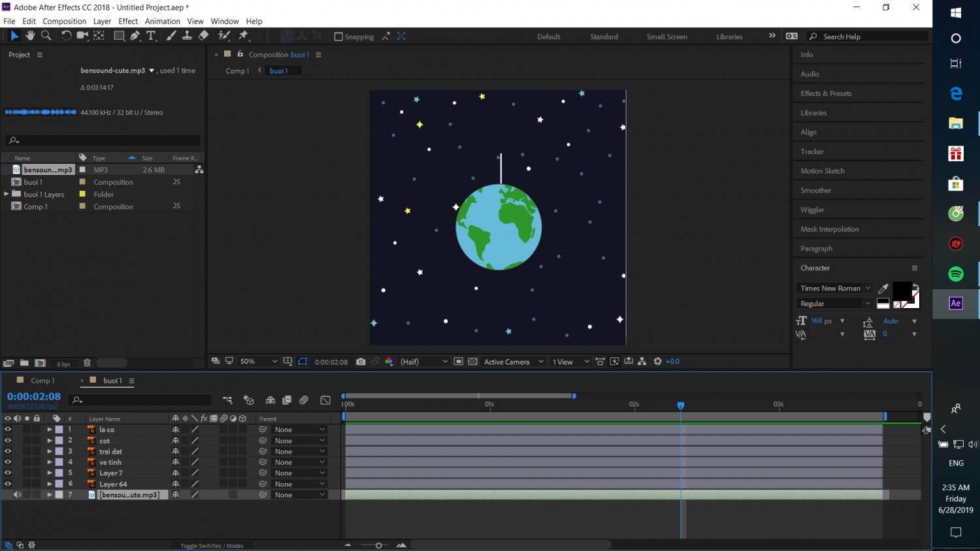Open the Effect menu
980x551 pixels.
128,22
